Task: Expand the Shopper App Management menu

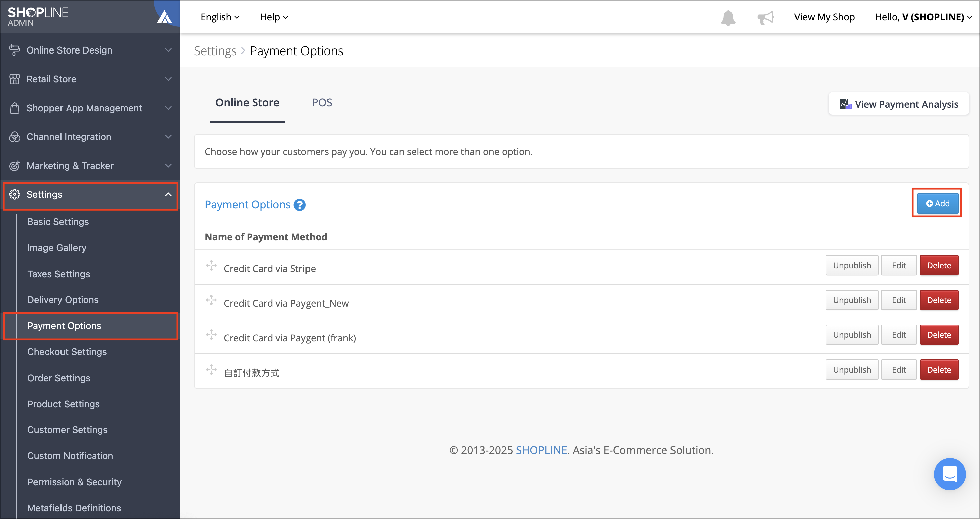Action: 168,108
